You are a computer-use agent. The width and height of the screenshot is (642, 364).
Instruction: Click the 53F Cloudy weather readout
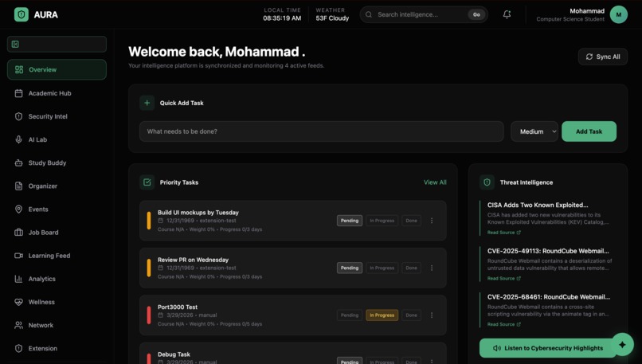click(332, 18)
